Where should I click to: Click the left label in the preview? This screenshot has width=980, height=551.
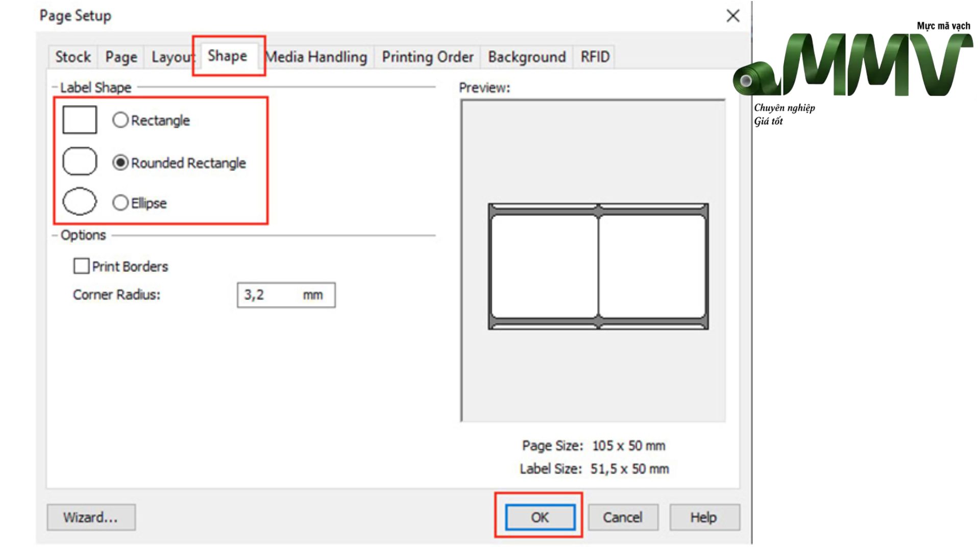pos(544,266)
